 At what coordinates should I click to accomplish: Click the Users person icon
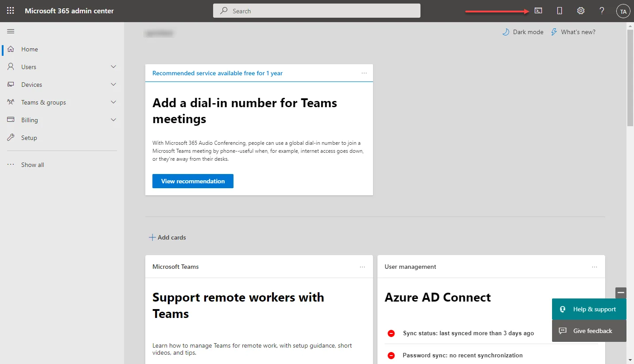coord(11,67)
